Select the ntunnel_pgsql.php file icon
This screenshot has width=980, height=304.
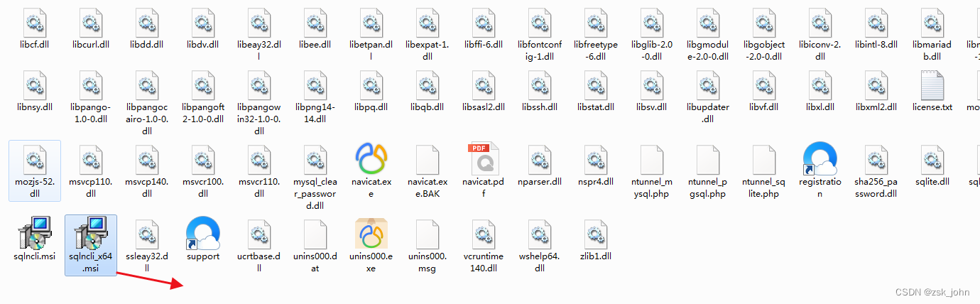707,159
